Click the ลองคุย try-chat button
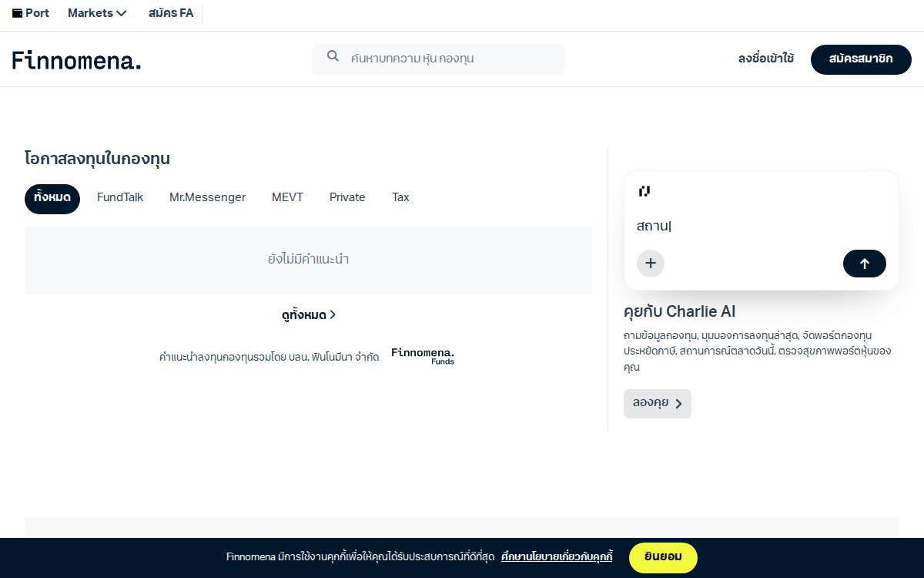Screen dimensions: 924x578 [658, 404]
